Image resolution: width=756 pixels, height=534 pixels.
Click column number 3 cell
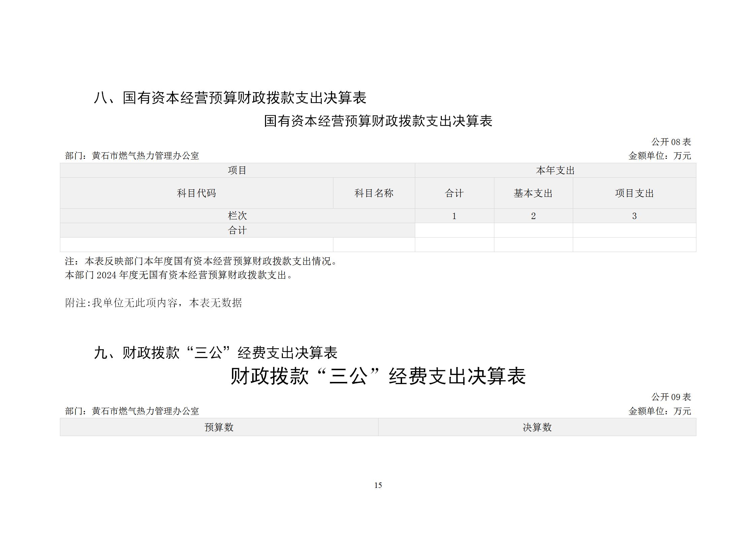point(634,216)
